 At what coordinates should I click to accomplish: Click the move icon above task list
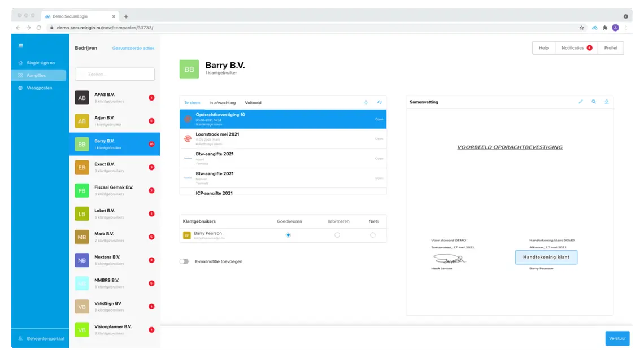(366, 103)
